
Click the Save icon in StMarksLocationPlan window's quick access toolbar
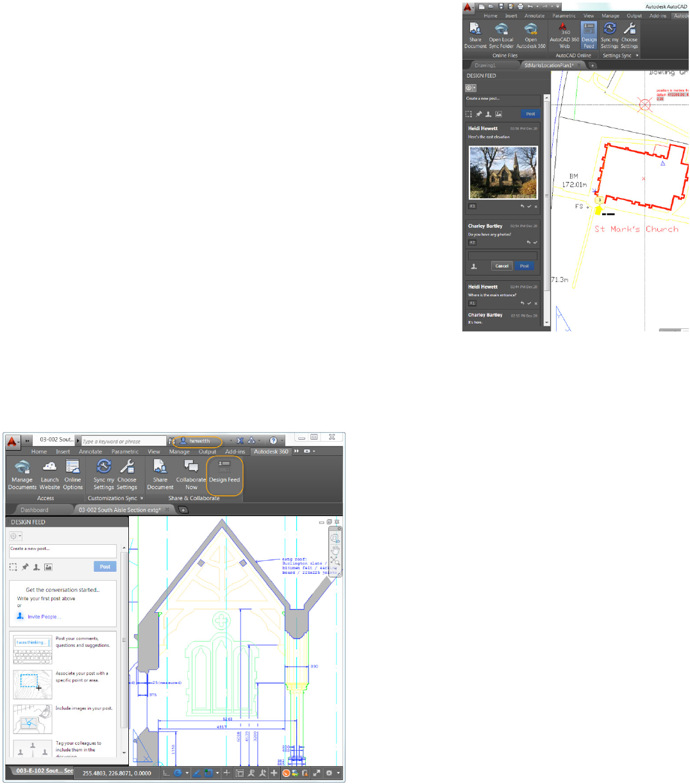pyautogui.click(x=501, y=6)
